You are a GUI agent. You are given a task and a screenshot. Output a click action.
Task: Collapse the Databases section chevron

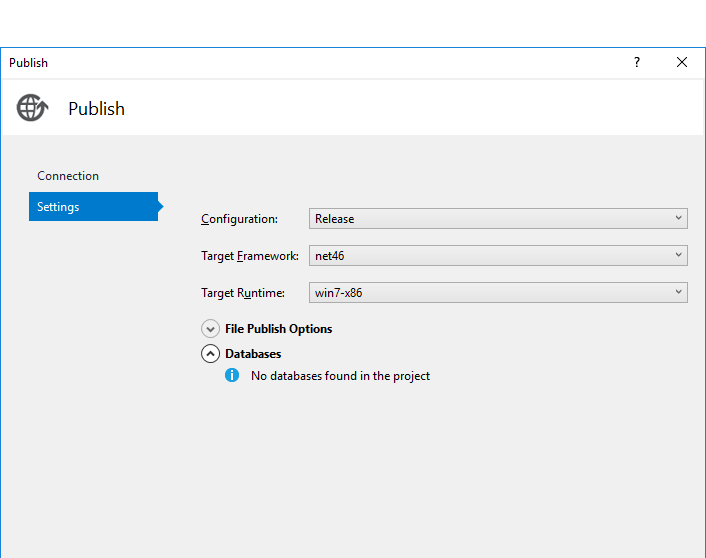pos(210,354)
